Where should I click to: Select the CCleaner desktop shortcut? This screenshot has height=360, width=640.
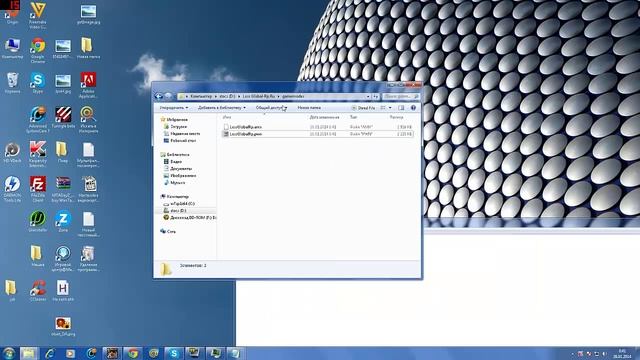pyautogui.click(x=38, y=291)
